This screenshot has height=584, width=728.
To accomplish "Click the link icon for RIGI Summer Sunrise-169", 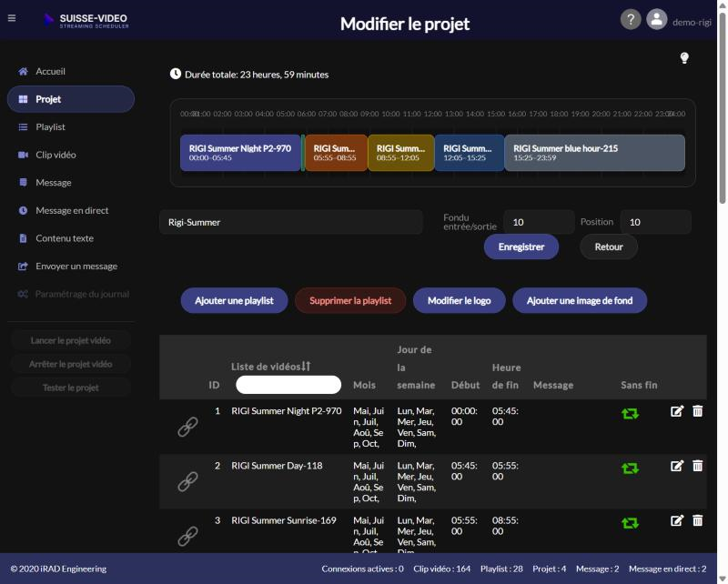I will coord(187,536).
